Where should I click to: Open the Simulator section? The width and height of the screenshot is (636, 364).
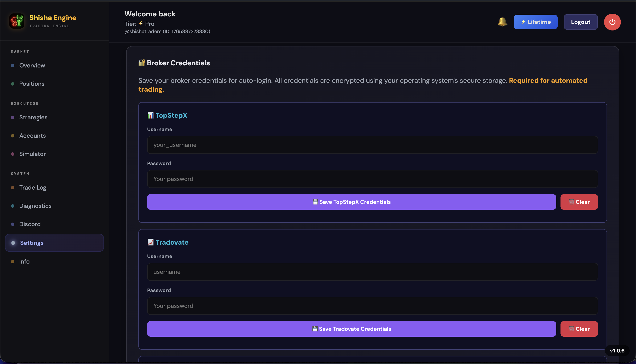tap(33, 154)
